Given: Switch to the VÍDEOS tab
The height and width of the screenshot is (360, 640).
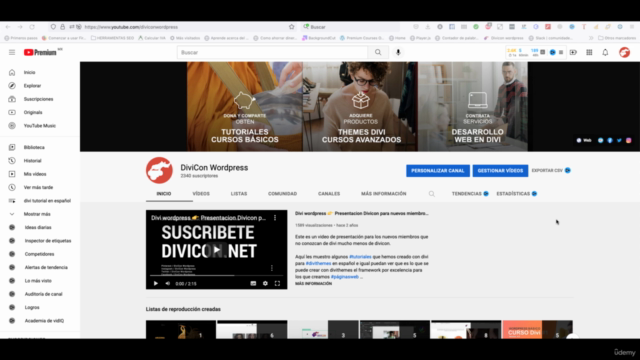Looking at the screenshot, I should [x=201, y=194].
